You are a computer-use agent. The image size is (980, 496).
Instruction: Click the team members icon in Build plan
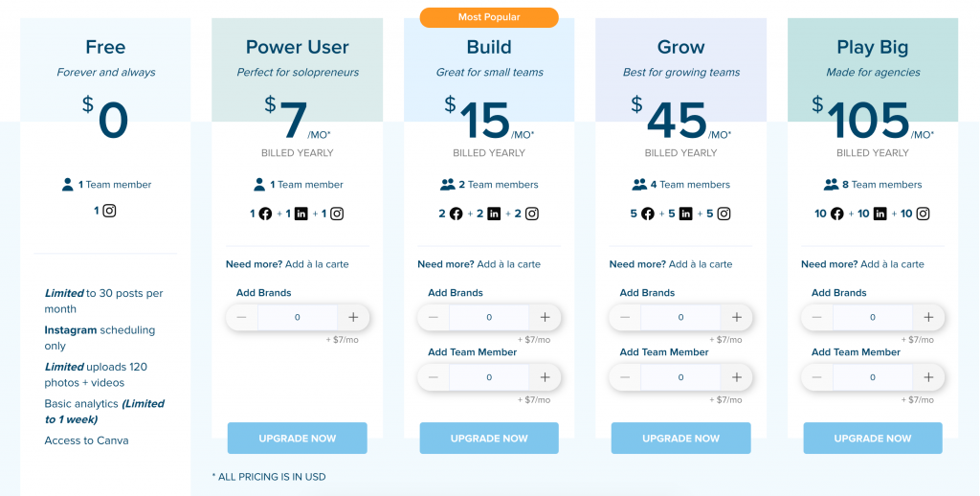coord(448,185)
